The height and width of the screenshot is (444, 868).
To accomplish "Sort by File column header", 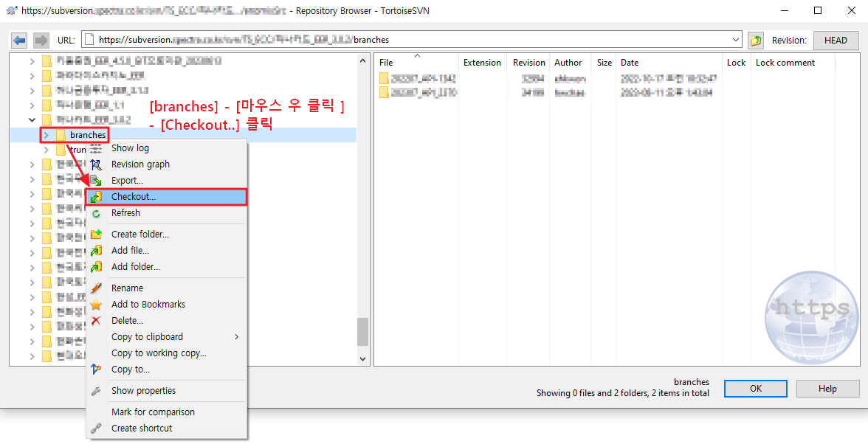I will point(417,63).
